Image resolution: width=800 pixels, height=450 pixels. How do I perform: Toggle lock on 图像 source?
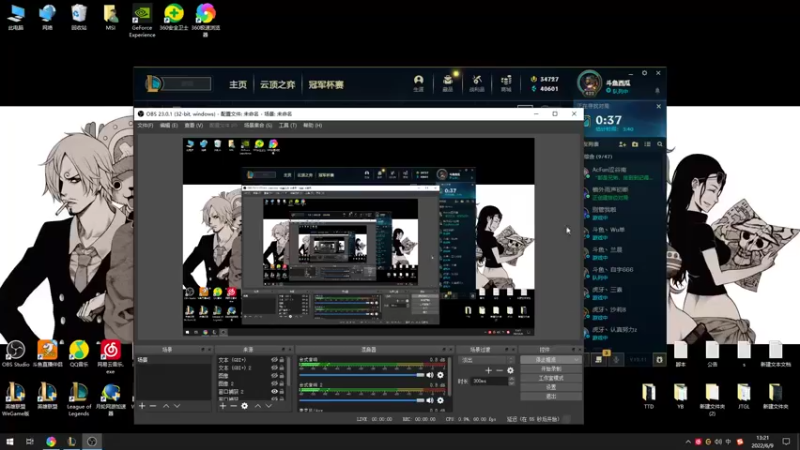pos(282,376)
